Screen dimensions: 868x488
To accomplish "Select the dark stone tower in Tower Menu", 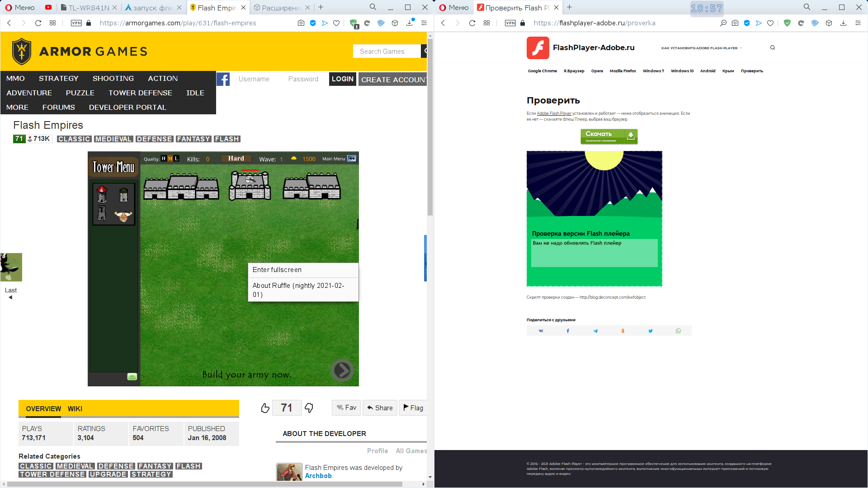I will pyautogui.click(x=102, y=213).
